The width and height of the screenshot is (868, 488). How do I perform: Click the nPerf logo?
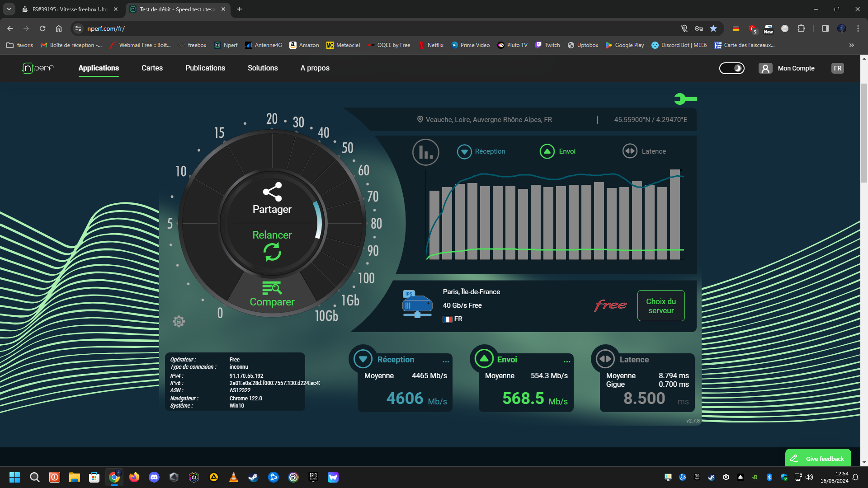click(x=38, y=68)
